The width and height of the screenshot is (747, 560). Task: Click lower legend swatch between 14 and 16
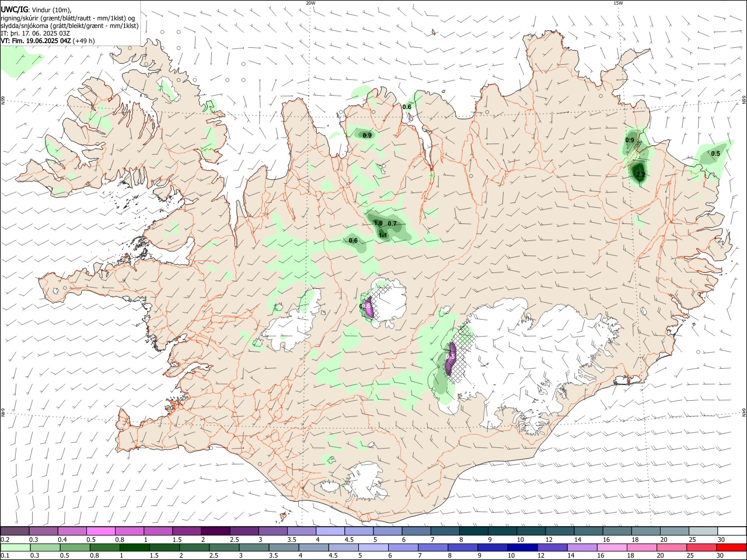[x=583, y=547]
